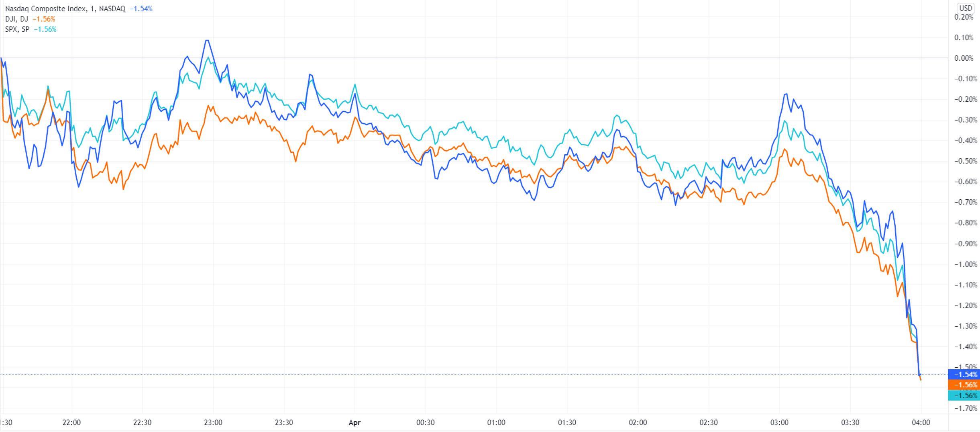Viewport: 980px width, 432px height.
Task: Click the 04:00 time axis label
Action: tap(921, 422)
